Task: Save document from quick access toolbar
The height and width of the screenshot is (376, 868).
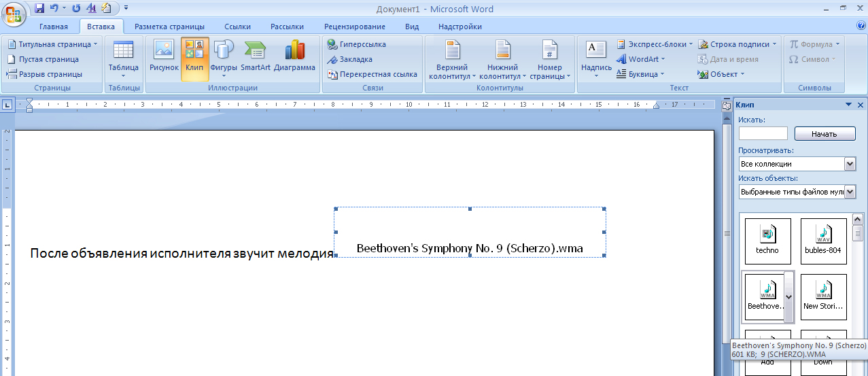Action: point(39,8)
